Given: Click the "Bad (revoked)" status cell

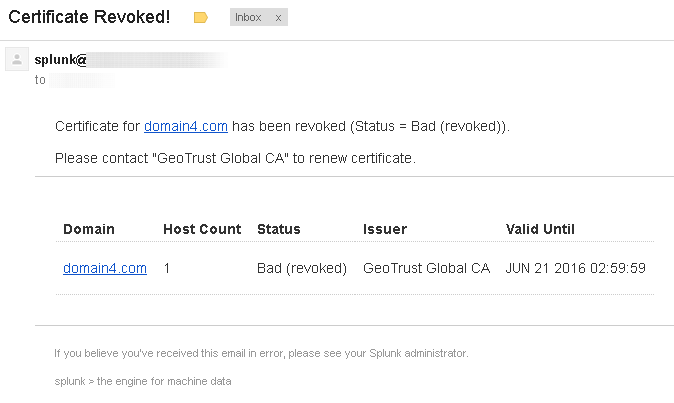Looking at the screenshot, I should click(x=302, y=268).
